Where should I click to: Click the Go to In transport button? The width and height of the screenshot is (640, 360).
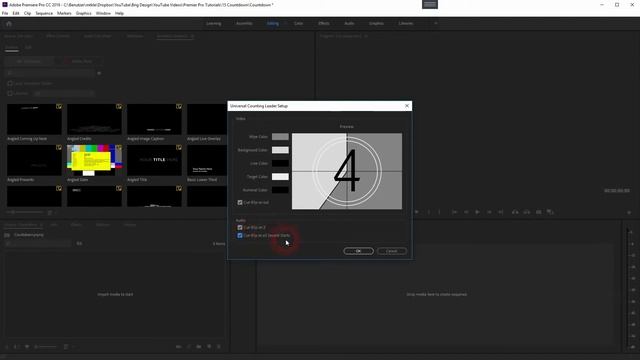click(454, 212)
